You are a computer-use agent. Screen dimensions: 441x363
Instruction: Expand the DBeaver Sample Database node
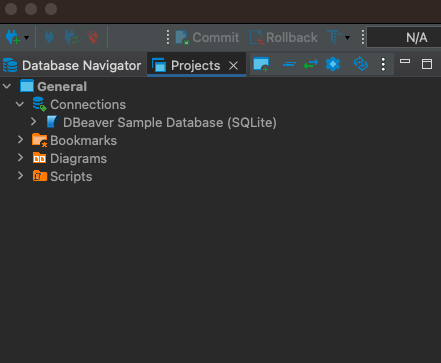pyautogui.click(x=33, y=122)
